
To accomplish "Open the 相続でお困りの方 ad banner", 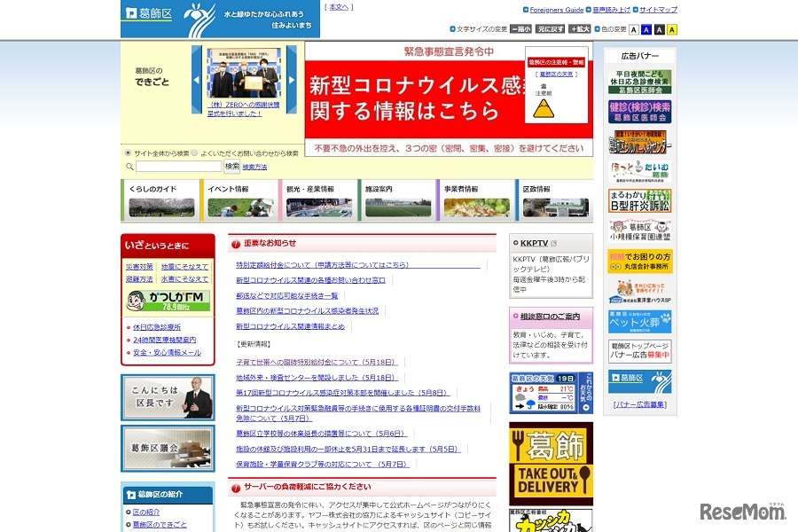I will tap(639, 262).
